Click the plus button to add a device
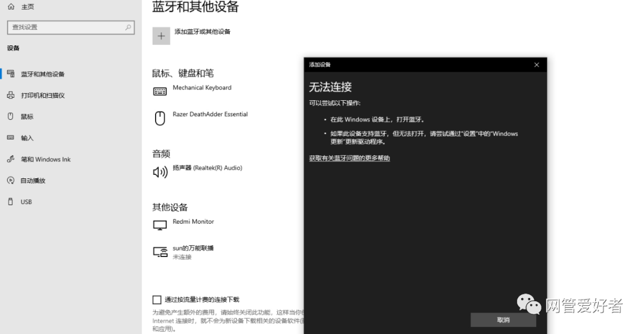This screenshot has height=334, width=644. point(162,36)
